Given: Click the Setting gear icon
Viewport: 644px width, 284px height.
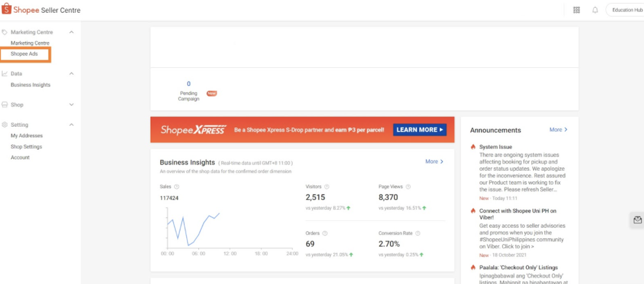Looking at the screenshot, I should tap(5, 124).
